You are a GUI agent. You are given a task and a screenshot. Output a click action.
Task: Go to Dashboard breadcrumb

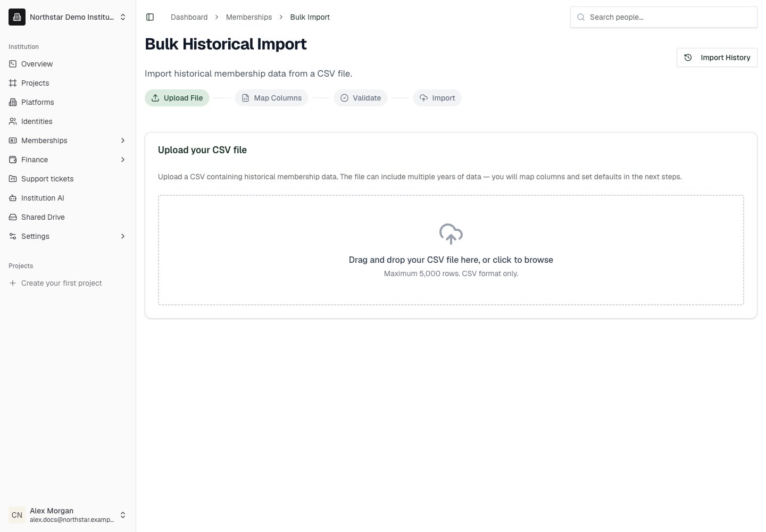(189, 17)
